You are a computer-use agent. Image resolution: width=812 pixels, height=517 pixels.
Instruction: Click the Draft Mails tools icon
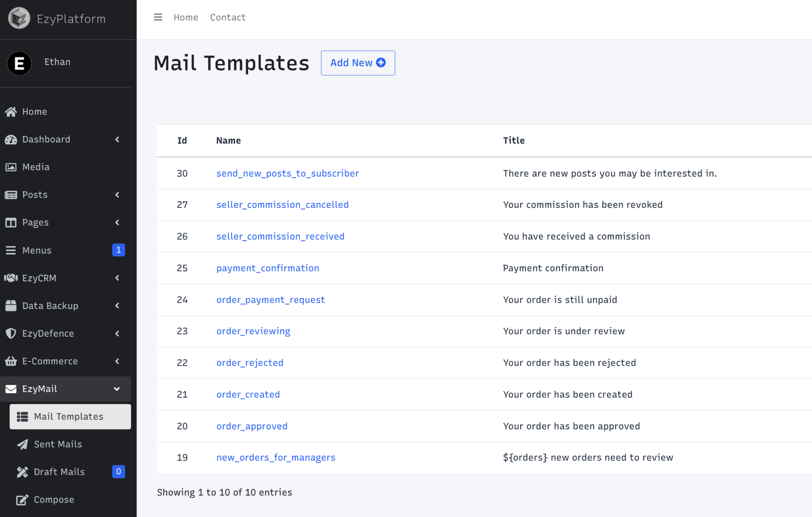click(23, 472)
